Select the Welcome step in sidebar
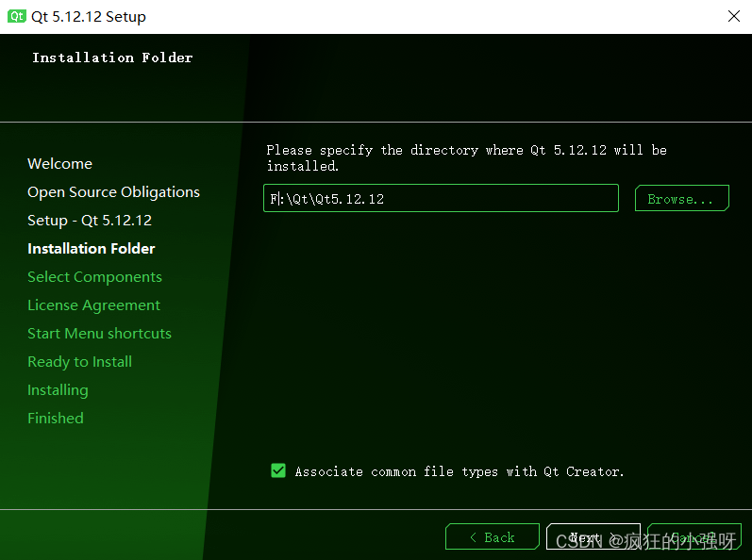Viewport: 752px width, 560px height. pyautogui.click(x=60, y=164)
